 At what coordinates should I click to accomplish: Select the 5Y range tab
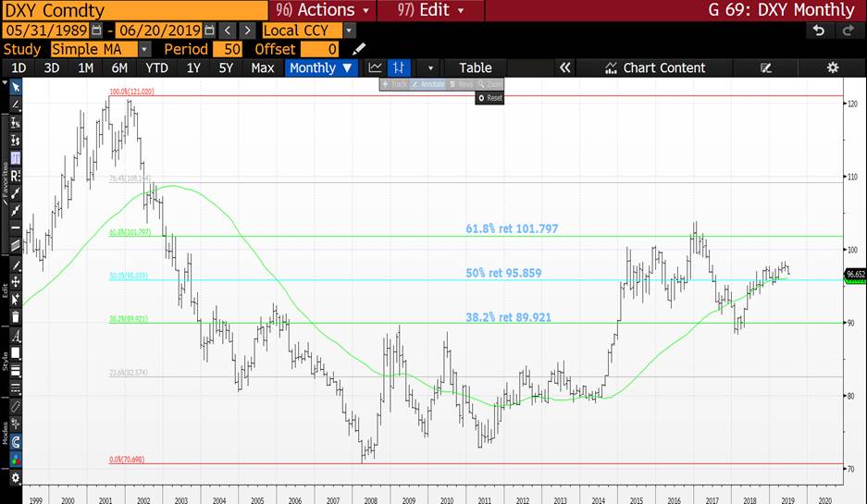[226, 68]
